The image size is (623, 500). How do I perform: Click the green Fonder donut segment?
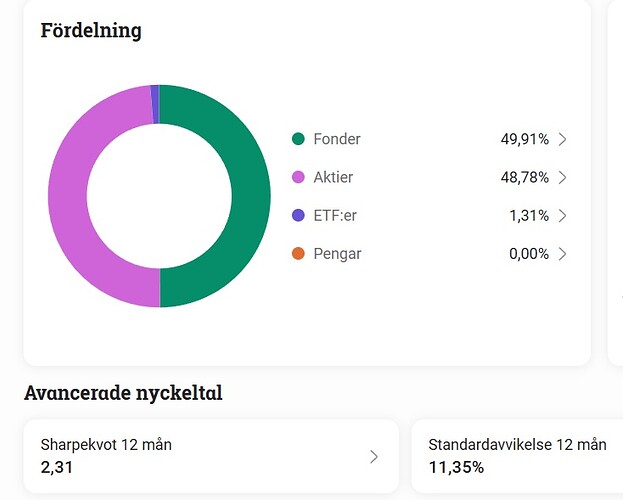(x=251, y=196)
